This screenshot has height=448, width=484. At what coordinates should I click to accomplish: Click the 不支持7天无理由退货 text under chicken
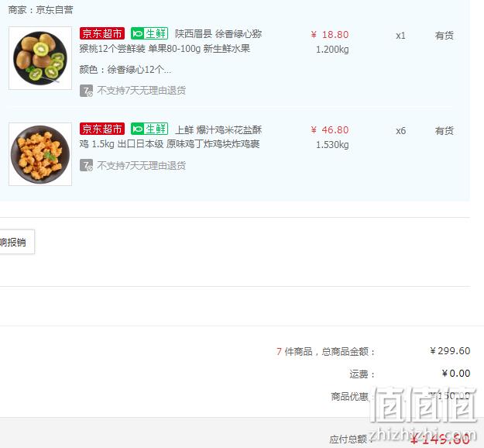click(x=142, y=166)
